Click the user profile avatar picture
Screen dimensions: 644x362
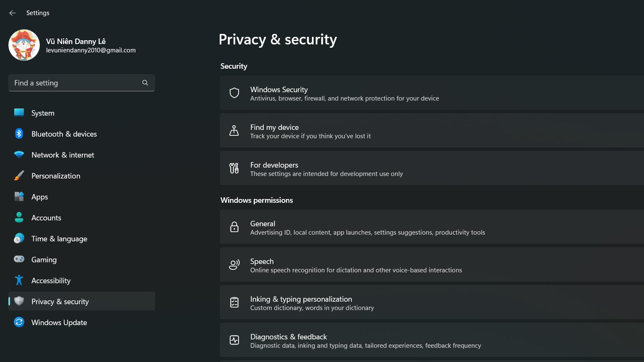[x=24, y=45]
